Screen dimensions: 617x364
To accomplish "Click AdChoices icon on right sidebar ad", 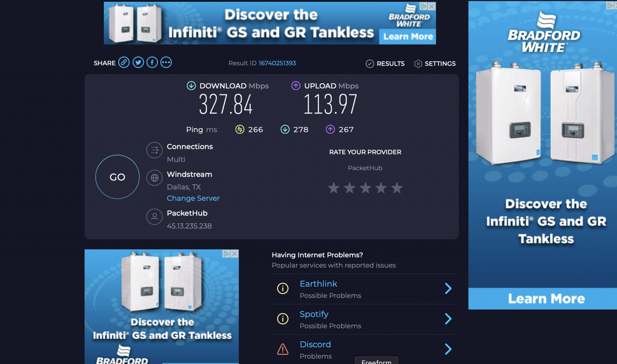I will [x=610, y=5].
